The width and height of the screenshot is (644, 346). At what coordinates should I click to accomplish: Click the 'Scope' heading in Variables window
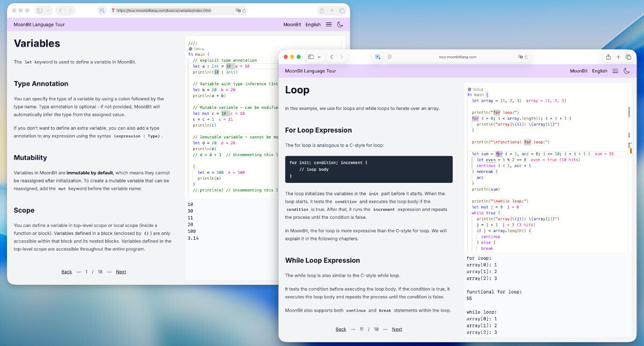tap(24, 210)
